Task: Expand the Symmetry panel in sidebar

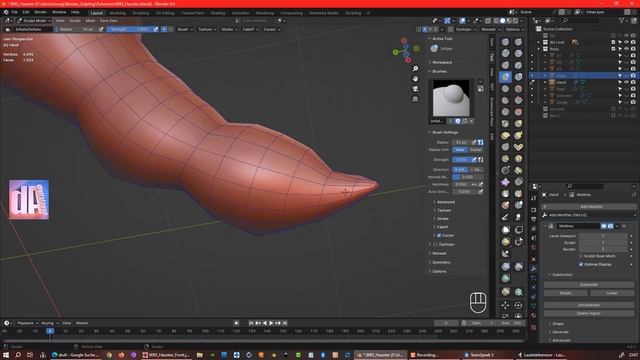Action: point(441,262)
